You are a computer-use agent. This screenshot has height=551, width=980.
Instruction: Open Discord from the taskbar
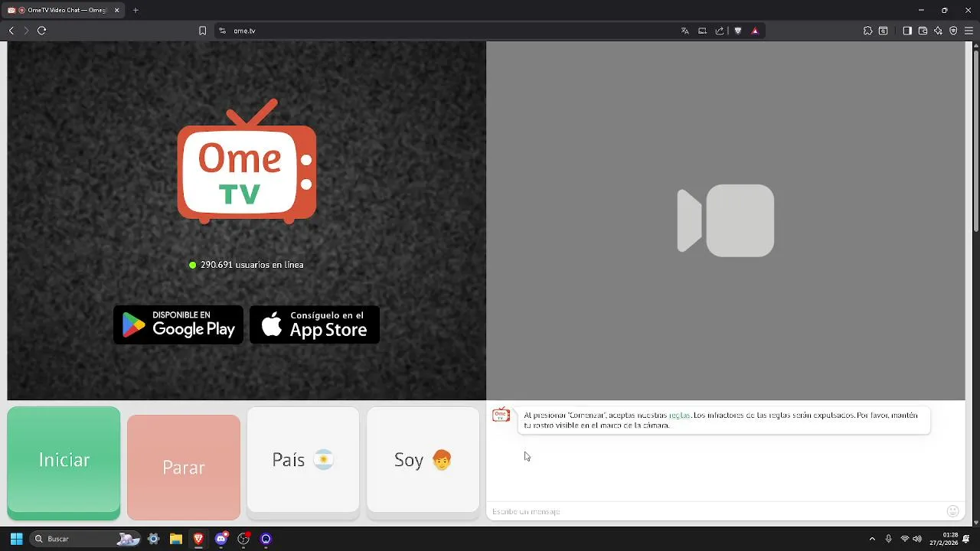coord(221,539)
